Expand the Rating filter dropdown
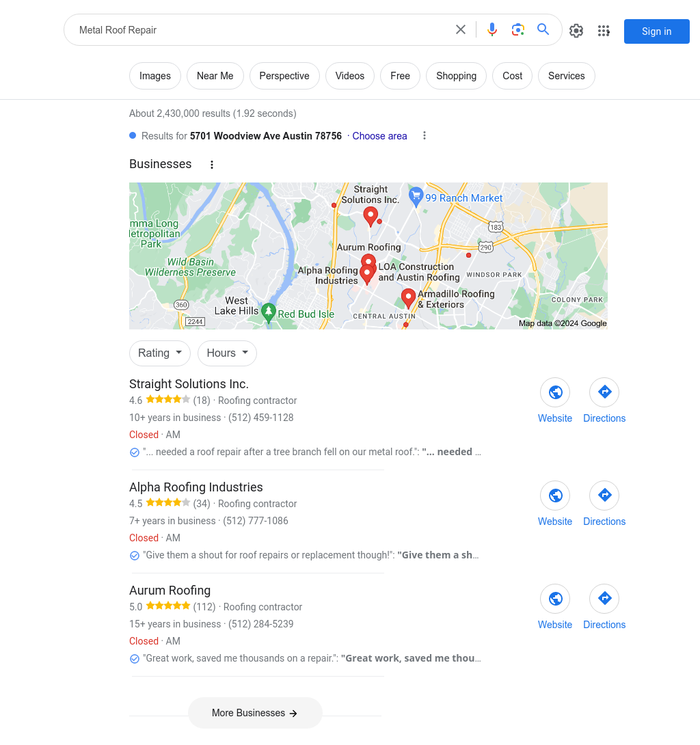 point(160,353)
